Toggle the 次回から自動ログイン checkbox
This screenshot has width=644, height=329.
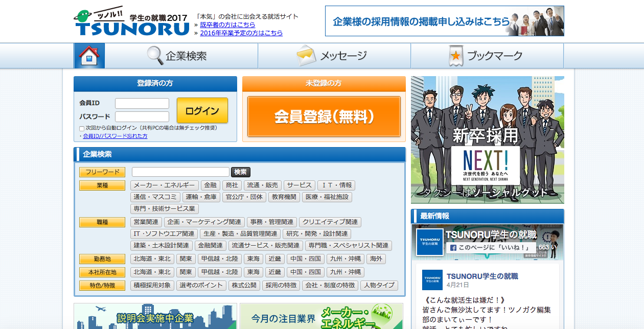coord(82,128)
